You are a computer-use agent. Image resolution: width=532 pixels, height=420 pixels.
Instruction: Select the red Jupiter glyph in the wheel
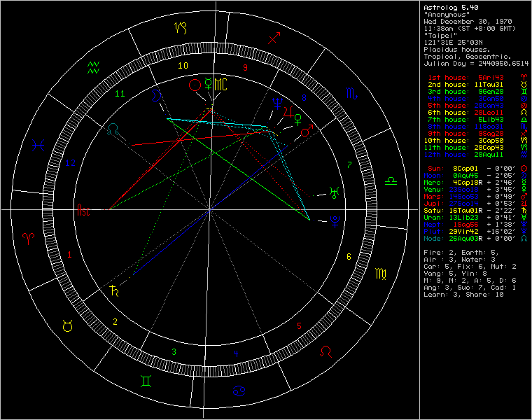(x=288, y=111)
